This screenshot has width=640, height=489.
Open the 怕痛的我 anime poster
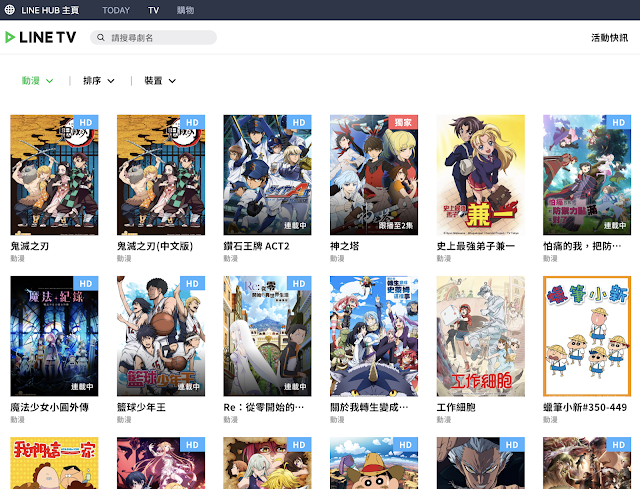(x=587, y=175)
